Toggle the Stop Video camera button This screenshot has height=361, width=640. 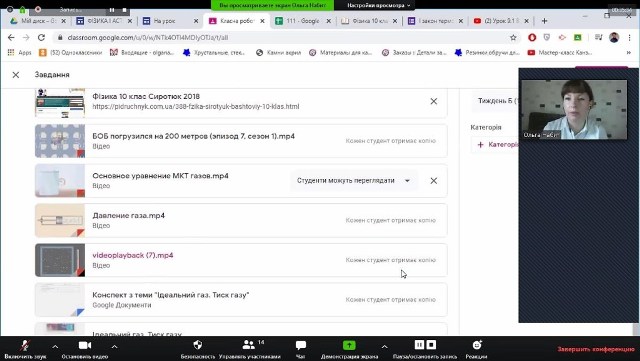pos(85,345)
